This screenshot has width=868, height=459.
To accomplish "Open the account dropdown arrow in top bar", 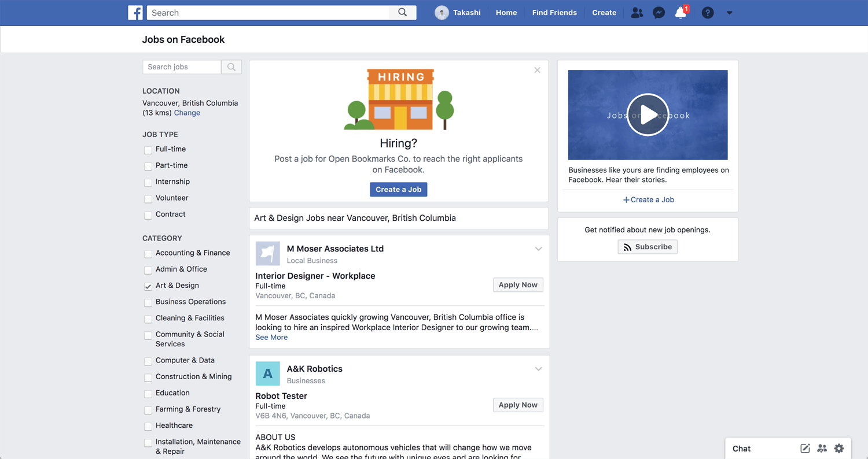I will coord(729,13).
